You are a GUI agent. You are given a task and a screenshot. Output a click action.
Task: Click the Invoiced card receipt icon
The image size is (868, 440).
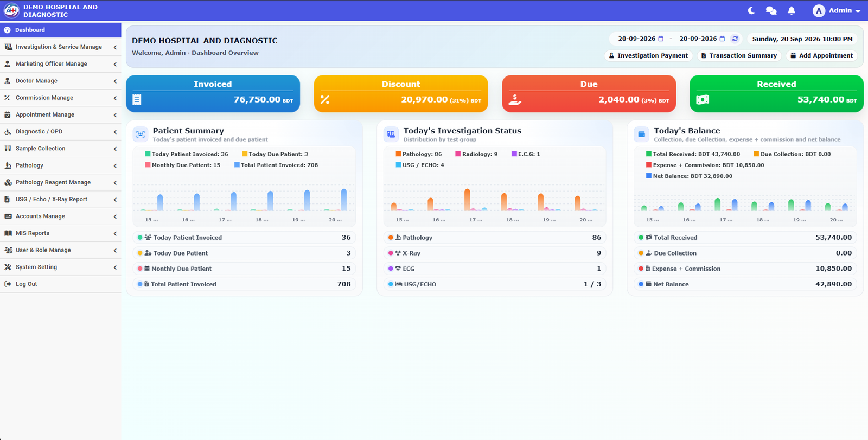pos(137,100)
